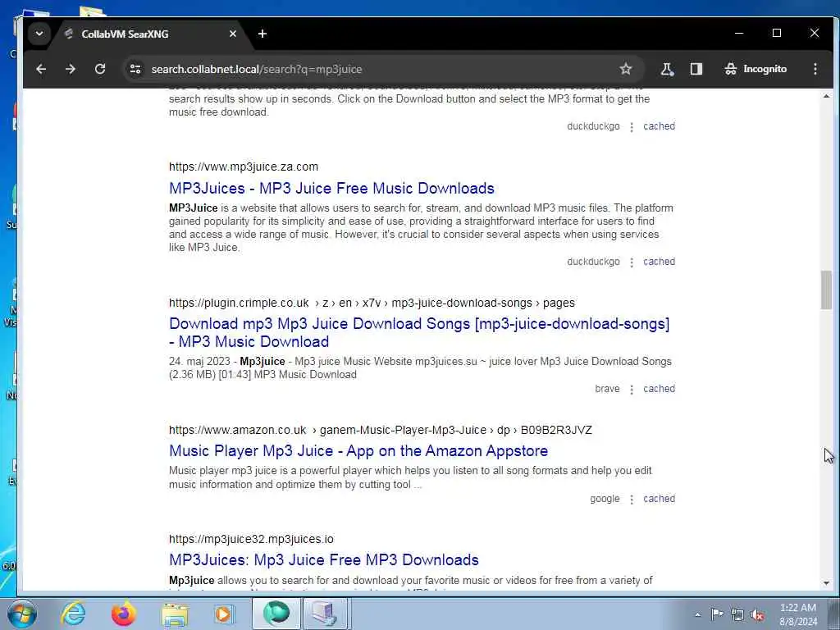The width and height of the screenshot is (840, 630).
Task: Open cached link of the topmost result
Action: click(x=659, y=126)
